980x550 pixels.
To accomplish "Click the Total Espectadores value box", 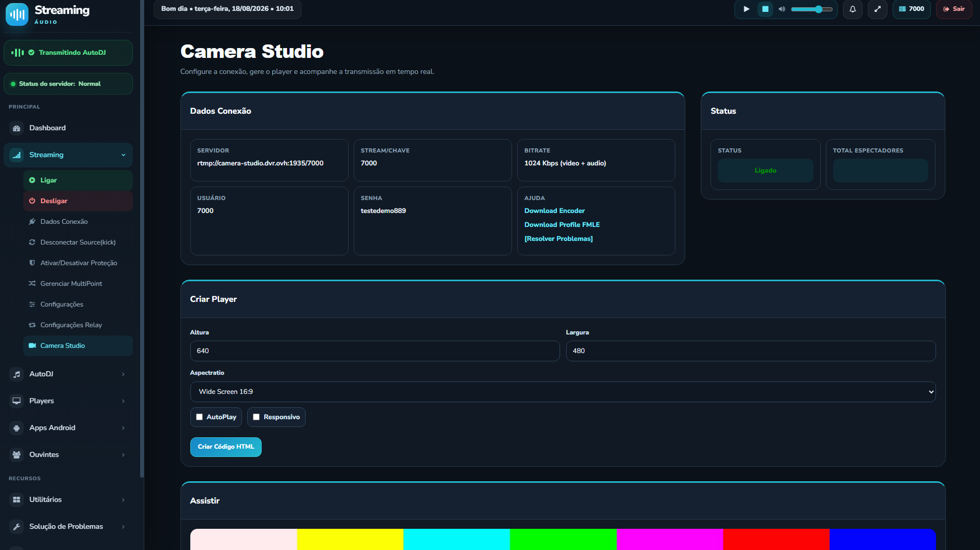I will point(881,171).
